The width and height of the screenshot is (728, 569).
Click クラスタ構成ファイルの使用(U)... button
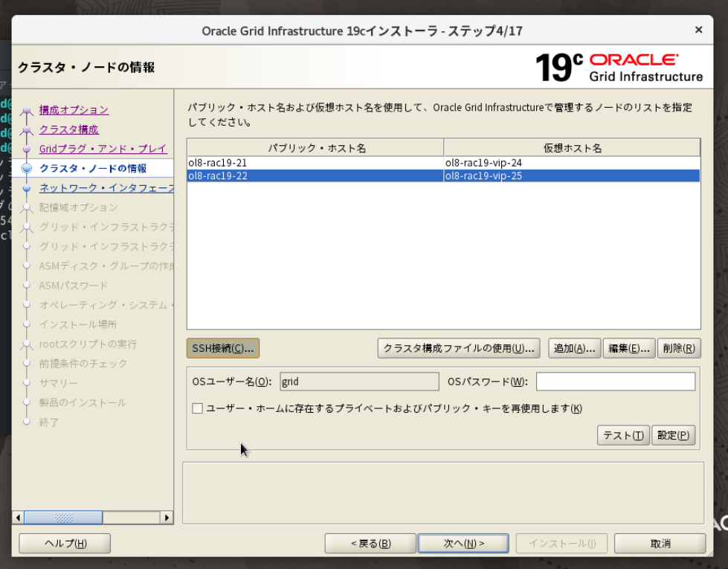pos(459,348)
